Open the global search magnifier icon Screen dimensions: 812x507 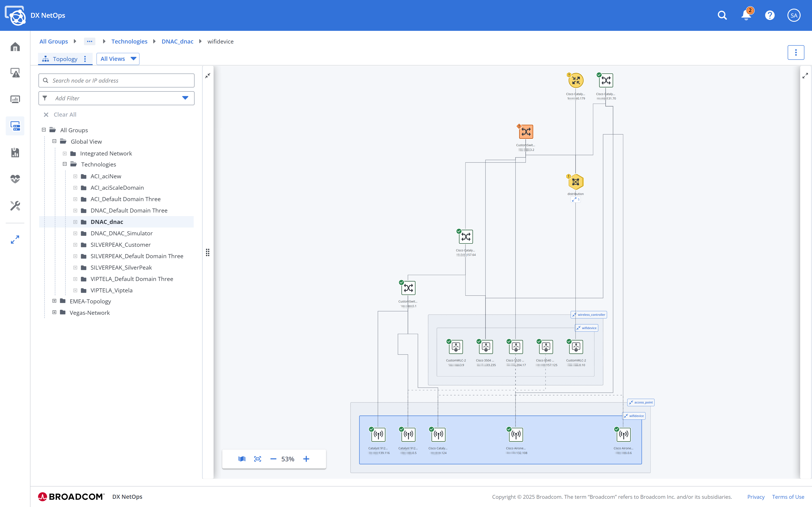click(722, 15)
